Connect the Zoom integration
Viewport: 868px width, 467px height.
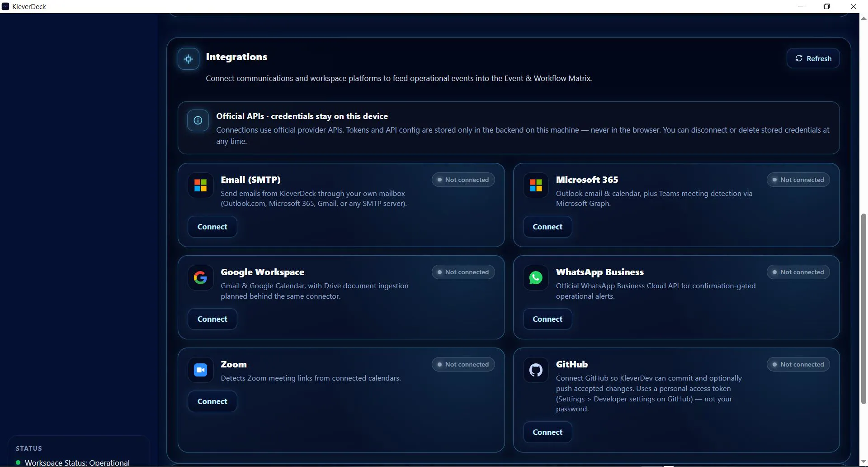[x=212, y=401]
